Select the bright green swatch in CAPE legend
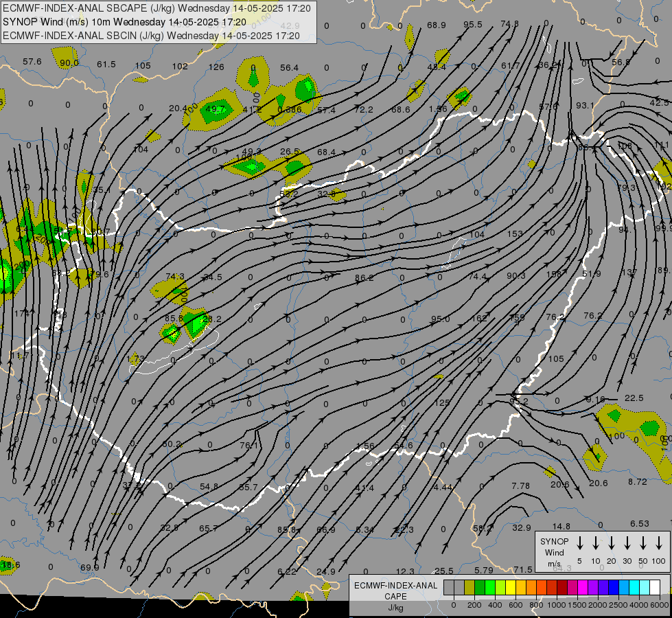Viewport: 672px width, 618px height. coord(490,587)
